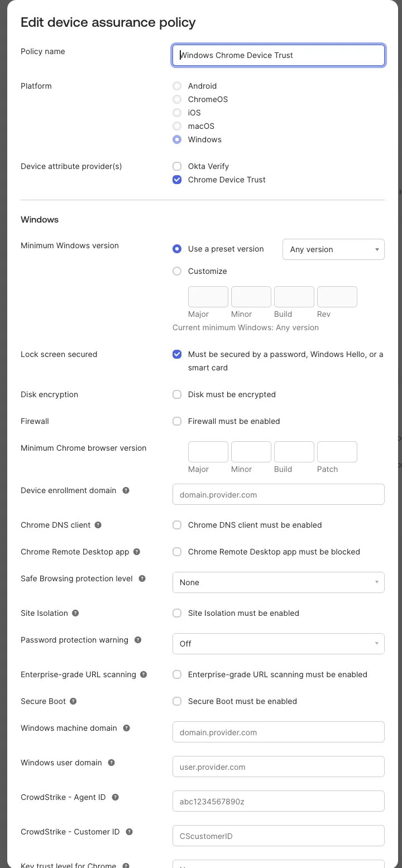
Task: Click help icon beside Device enrollment domain
Action: (126, 490)
